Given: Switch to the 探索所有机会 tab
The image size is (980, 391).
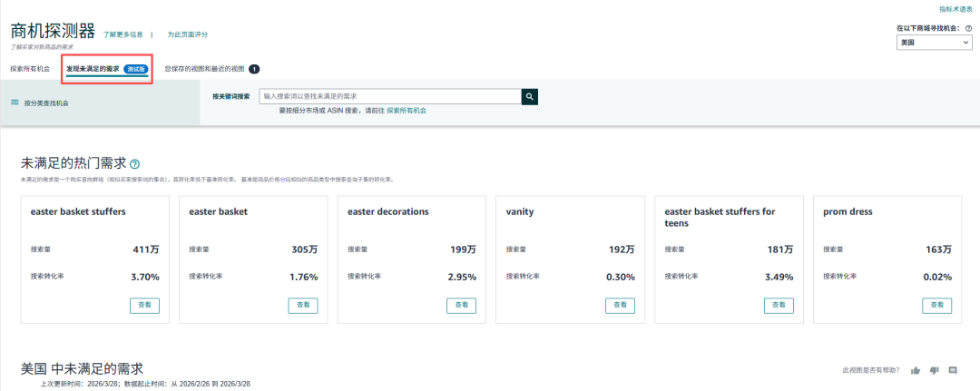Looking at the screenshot, I should [30, 68].
